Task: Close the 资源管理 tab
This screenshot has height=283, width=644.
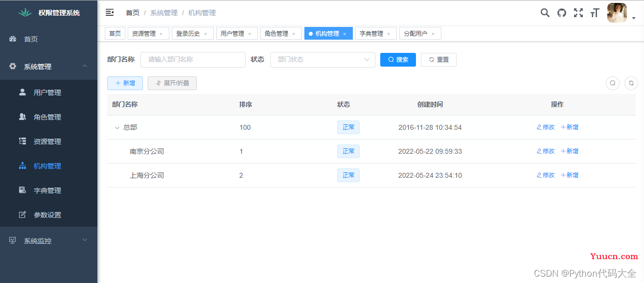Action: (161, 34)
